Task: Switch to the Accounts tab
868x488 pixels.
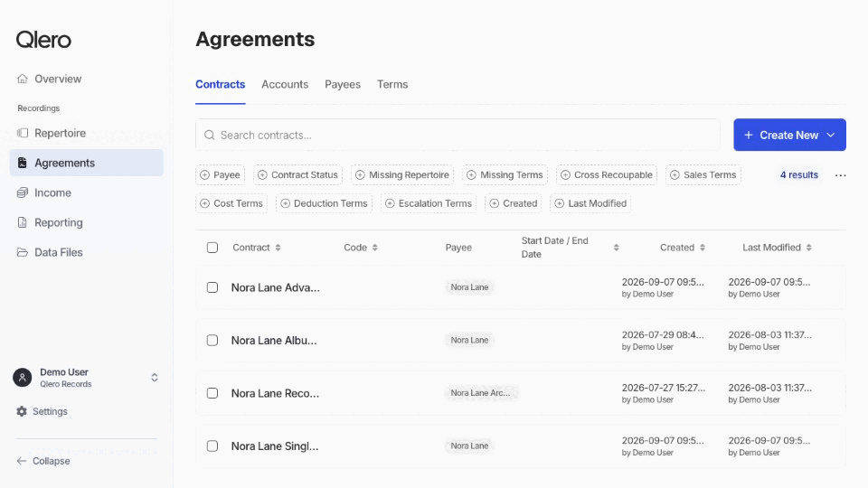Action: point(285,84)
